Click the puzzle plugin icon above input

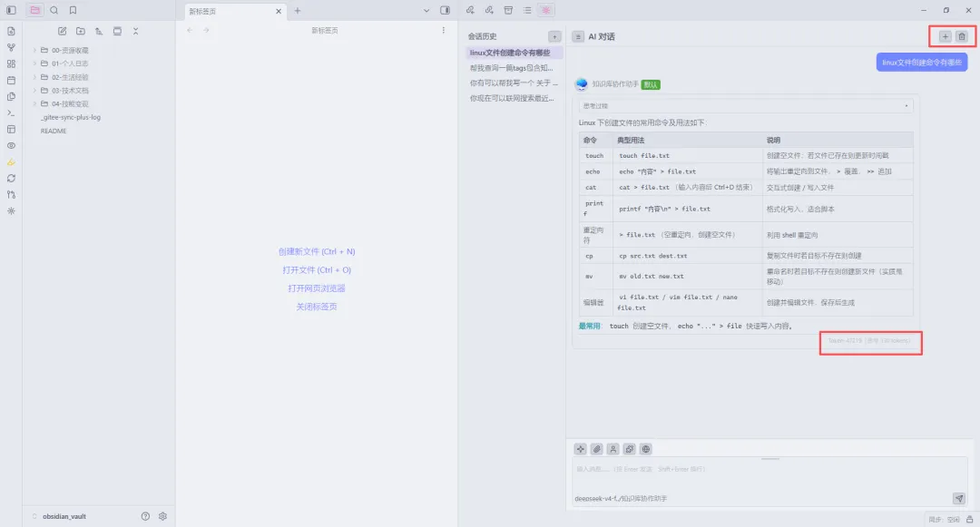(630, 449)
